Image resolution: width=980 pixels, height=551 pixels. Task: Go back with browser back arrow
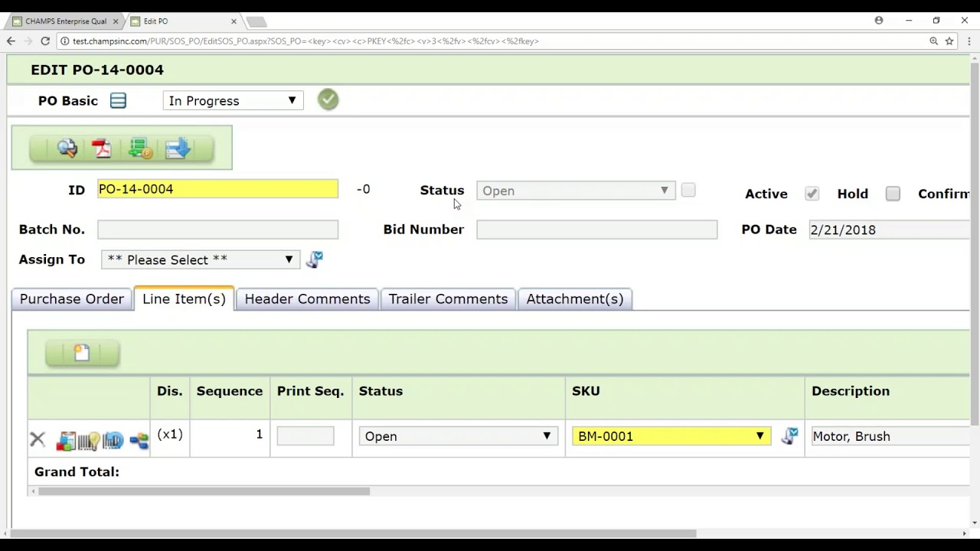11,41
